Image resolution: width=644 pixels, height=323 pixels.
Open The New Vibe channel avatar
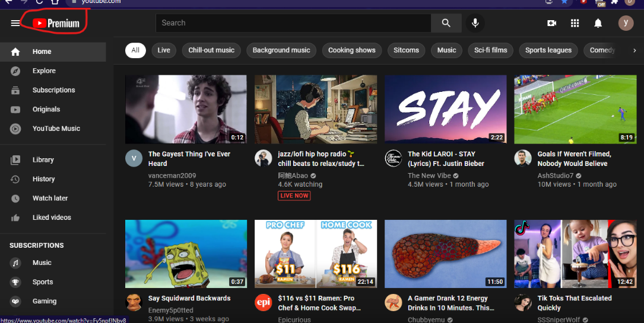(393, 158)
